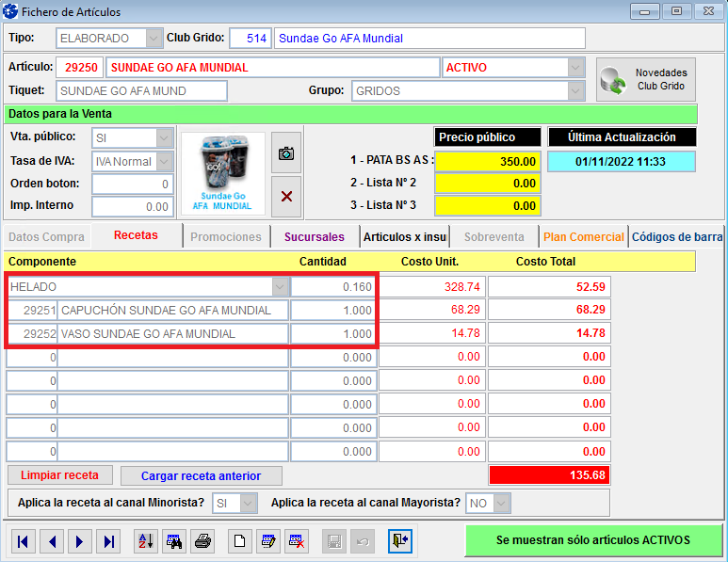728x562 pixels.
Task: Click the Tiquet text field
Action: tap(141, 91)
